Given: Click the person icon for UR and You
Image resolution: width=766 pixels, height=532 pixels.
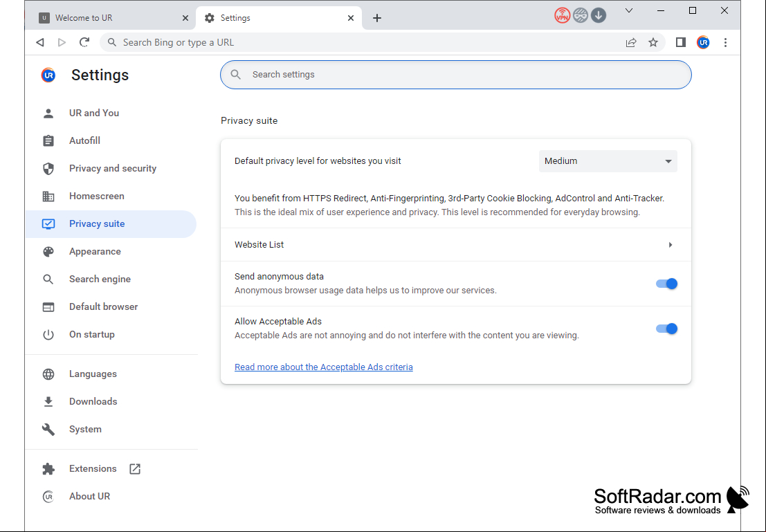Looking at the screenshot, I should point(48,113).
